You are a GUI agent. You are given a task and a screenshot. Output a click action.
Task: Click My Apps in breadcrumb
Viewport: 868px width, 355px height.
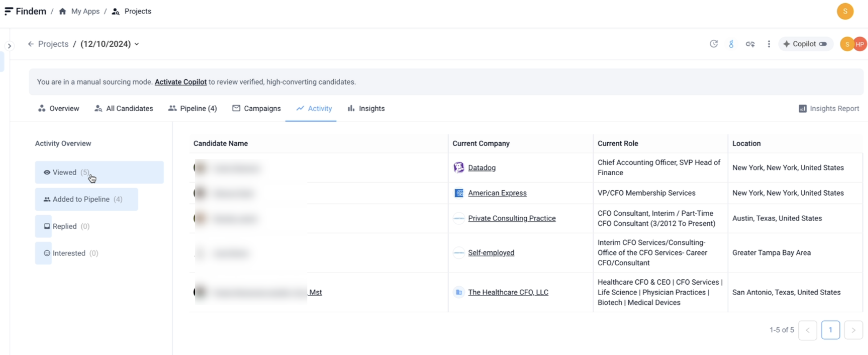pyautogui.click(x=85, y=11)
